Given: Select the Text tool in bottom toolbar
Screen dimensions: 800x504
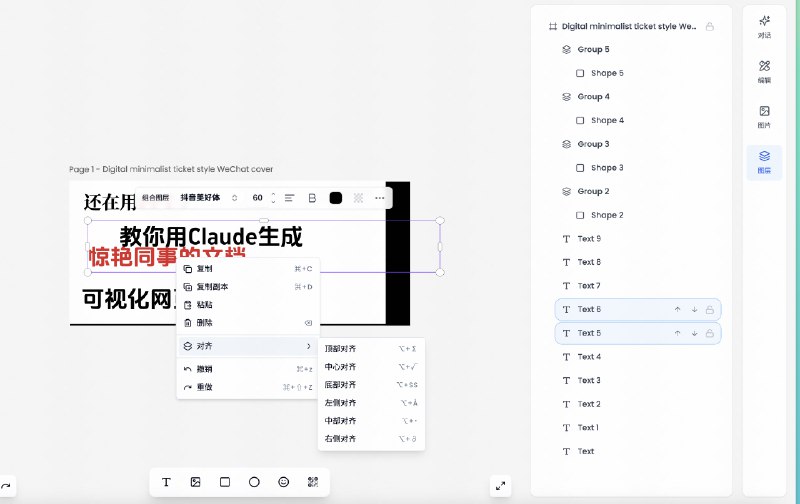Looking at the screenshot, I should [166, 482].
